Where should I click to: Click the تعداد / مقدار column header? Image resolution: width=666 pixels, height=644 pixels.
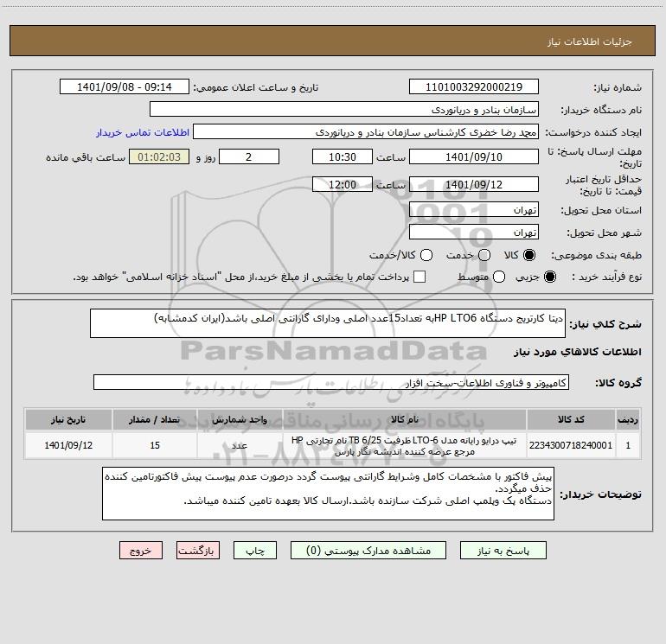pos(155,419)
